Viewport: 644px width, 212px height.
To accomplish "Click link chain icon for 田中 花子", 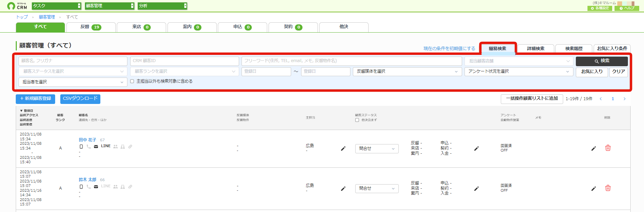I will [x=130, y=146].
